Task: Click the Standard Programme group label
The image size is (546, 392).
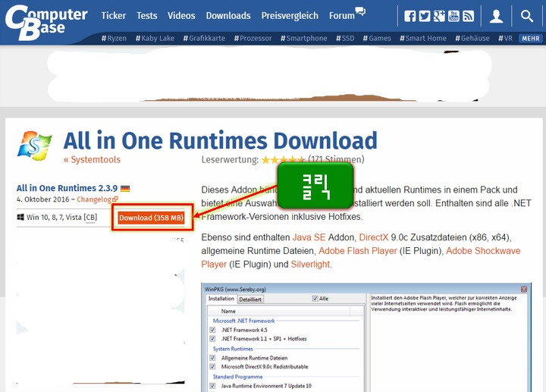Action: pos(238,377)
